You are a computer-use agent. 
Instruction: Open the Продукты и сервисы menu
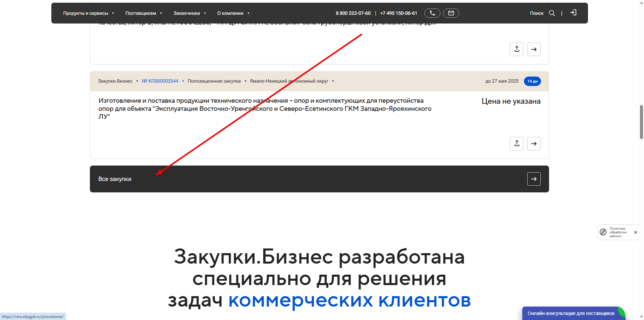[x=86, y=13]
